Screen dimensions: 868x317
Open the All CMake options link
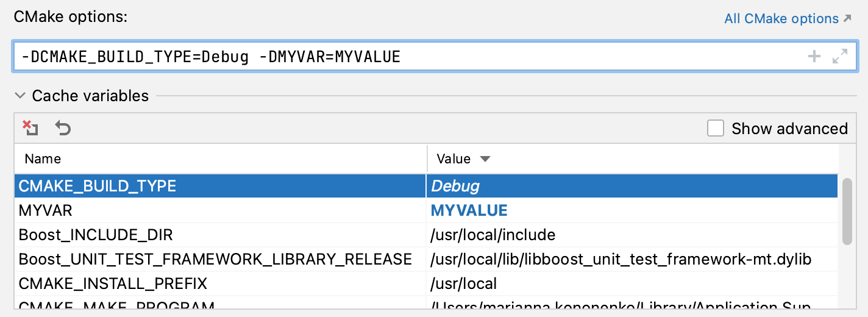[x=781, y=19]
